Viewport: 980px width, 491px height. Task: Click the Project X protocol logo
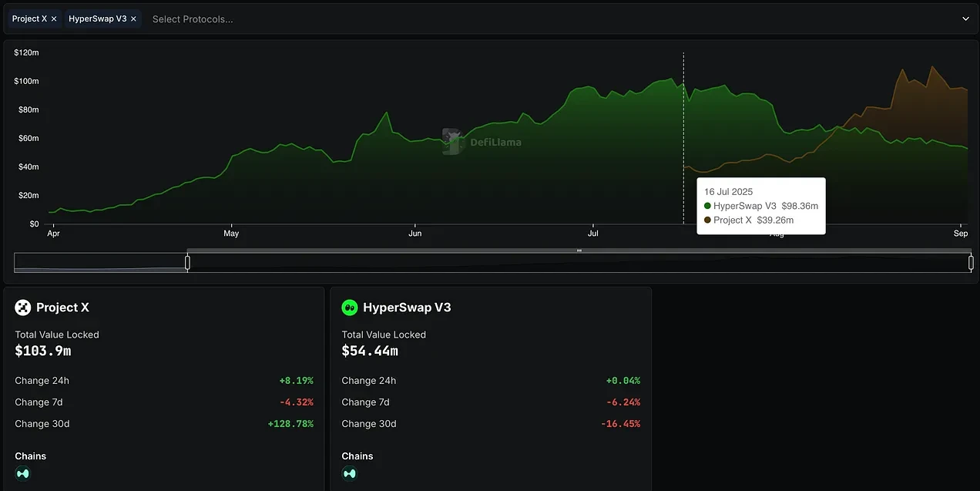point(22,307)
